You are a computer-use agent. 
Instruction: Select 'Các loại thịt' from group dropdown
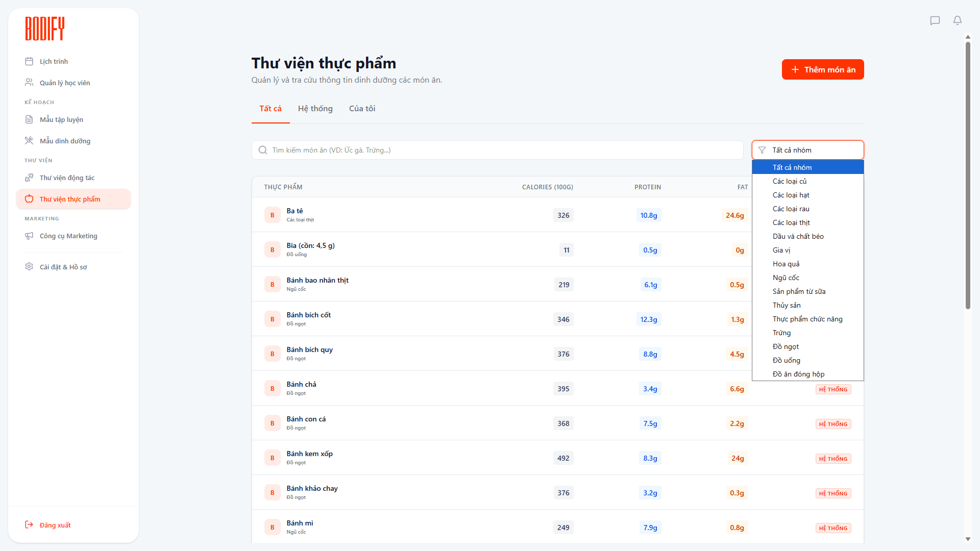tap(791, 222)
